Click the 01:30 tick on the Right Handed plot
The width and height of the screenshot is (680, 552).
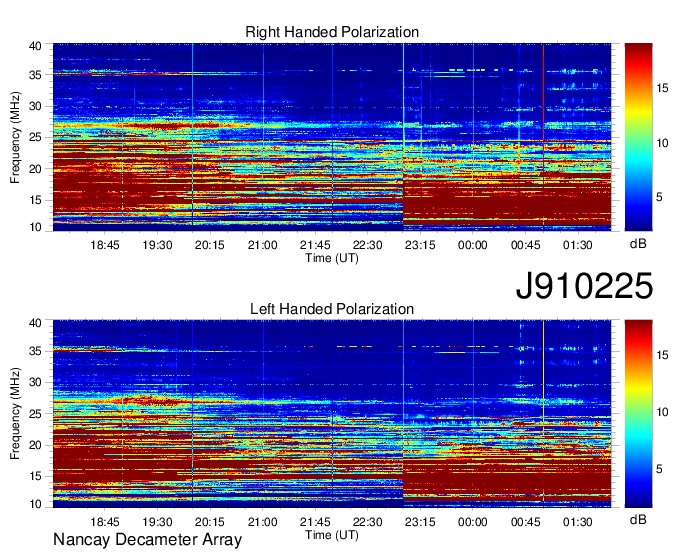(x=578, y=245)
